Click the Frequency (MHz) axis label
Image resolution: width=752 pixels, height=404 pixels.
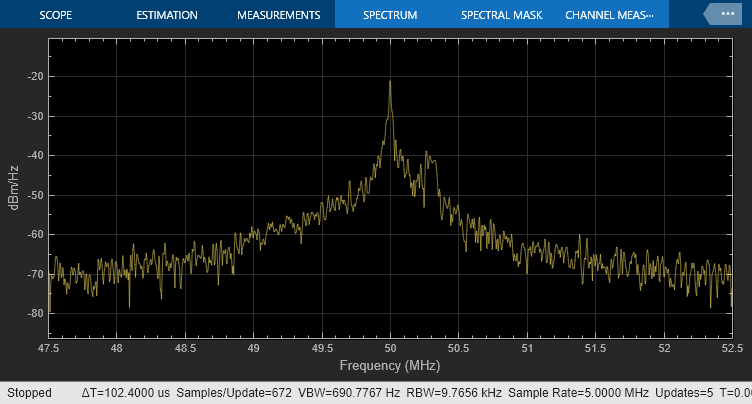coord(390,365)
